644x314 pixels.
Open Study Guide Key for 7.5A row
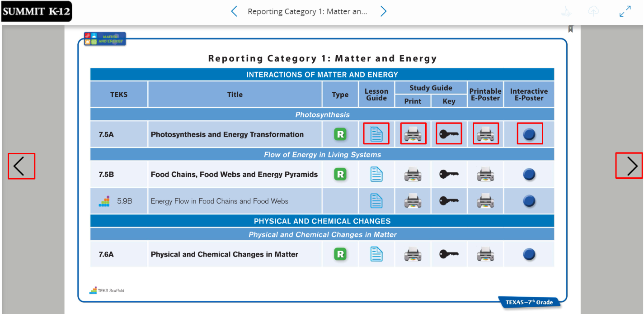[x=449, y=134]
